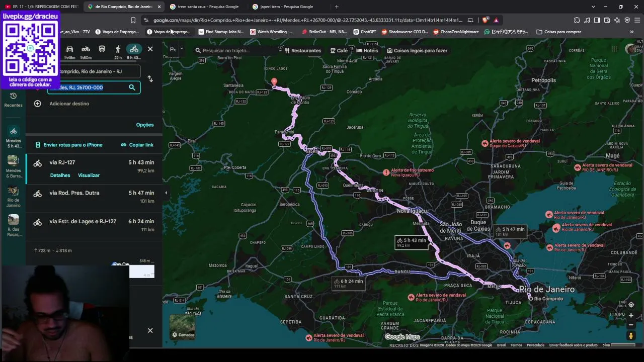Image resolution: width=644 pixels, height=362 pixels.
Task: Click the 5 h 47 min route label on map
Action: [x=510, y=231]
